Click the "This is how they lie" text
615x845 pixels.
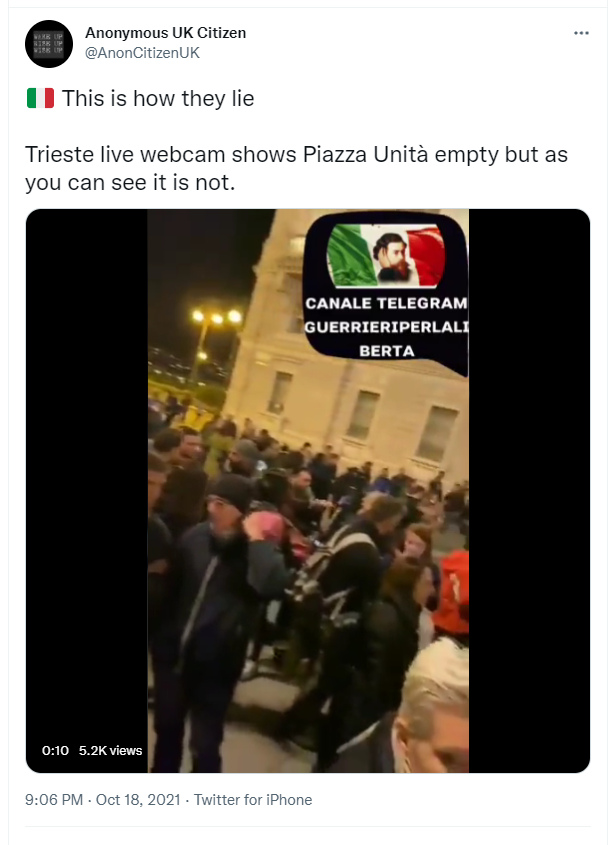158,99
